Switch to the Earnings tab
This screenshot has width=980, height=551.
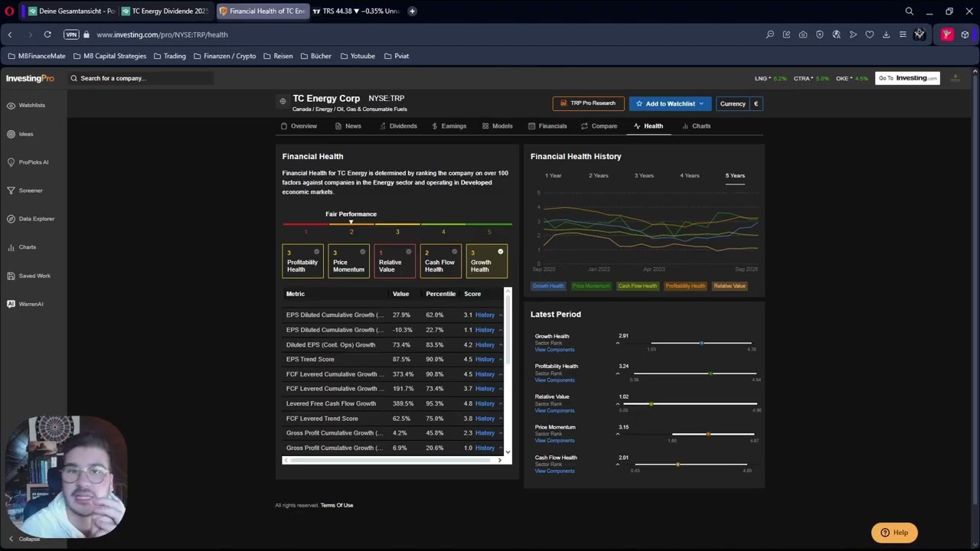click(449, 126)
